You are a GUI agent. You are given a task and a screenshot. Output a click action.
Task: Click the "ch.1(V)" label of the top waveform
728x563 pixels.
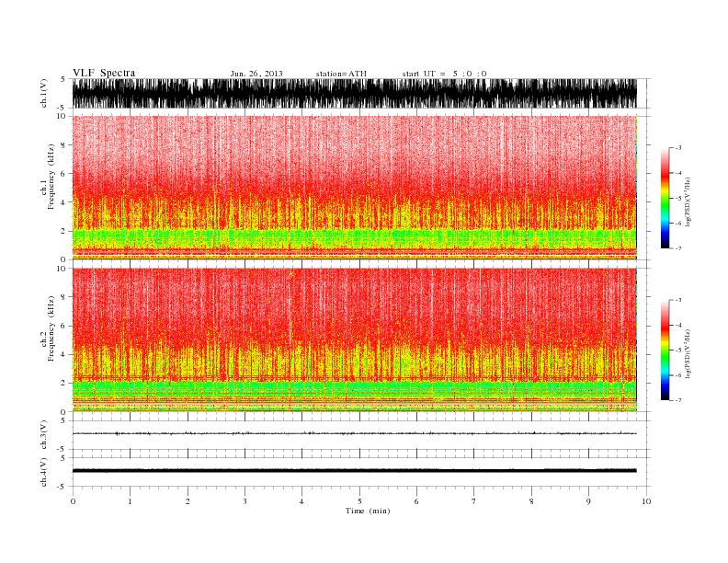point(44,93)
